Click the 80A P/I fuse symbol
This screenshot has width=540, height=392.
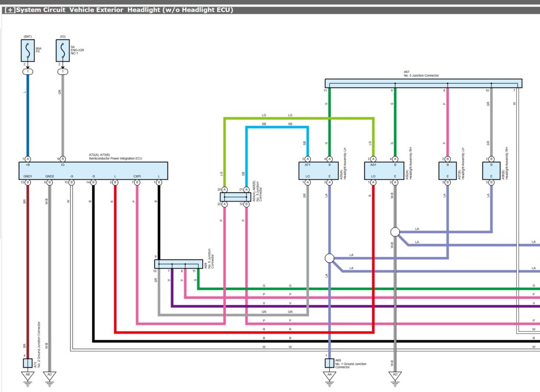27,51
